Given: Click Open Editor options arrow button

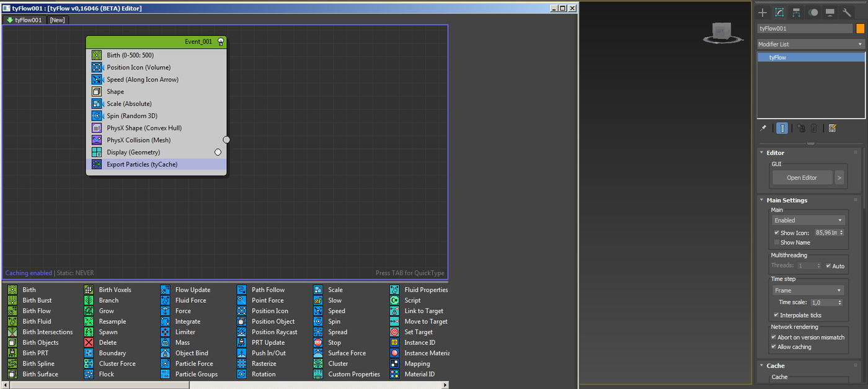Looking at the screenshot, I should point(839,178).
